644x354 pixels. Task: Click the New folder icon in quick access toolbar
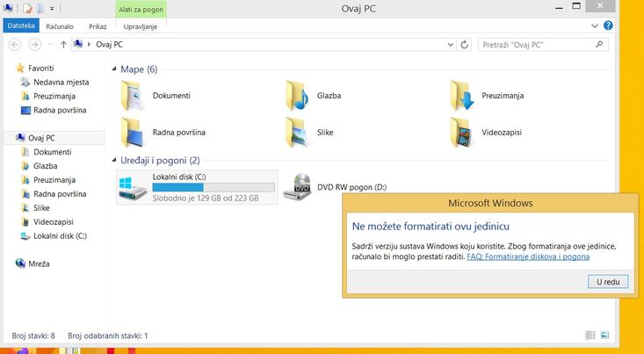point(40,8)
